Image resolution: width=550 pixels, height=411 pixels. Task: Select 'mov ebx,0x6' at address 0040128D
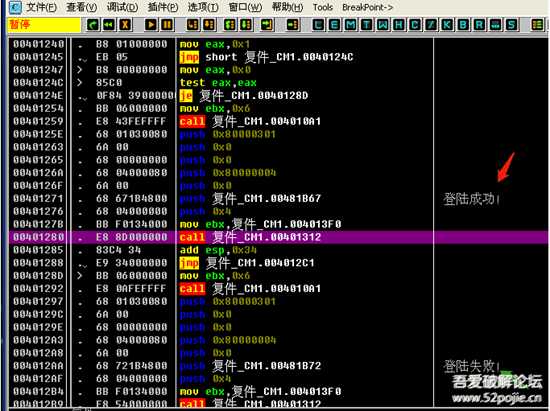[215, 276]
